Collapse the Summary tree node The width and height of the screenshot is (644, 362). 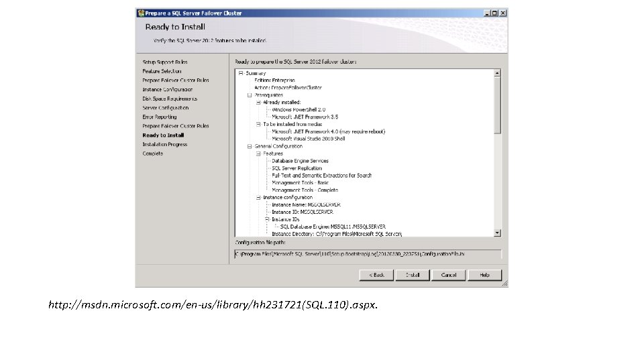pyautogui.click(x=241, y=73)
